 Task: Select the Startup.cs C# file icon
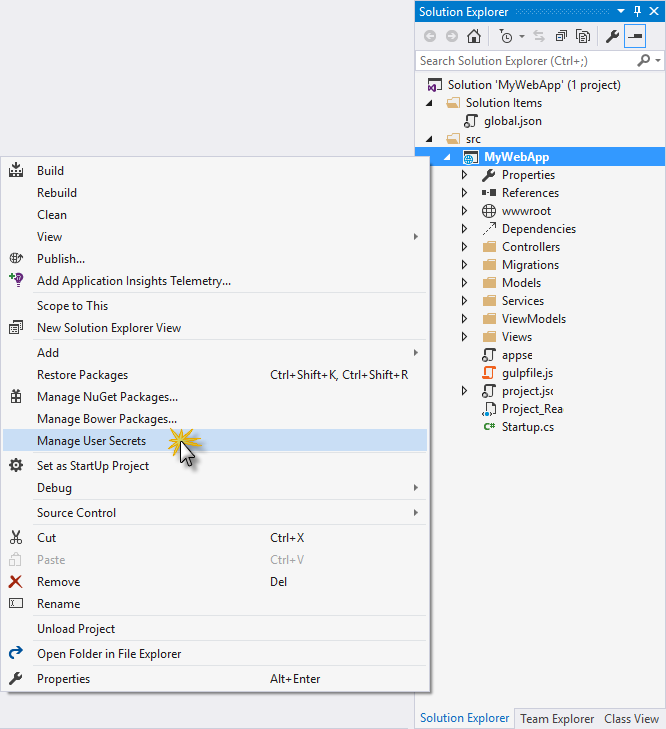pyautogui.click(x=489, y=427)
